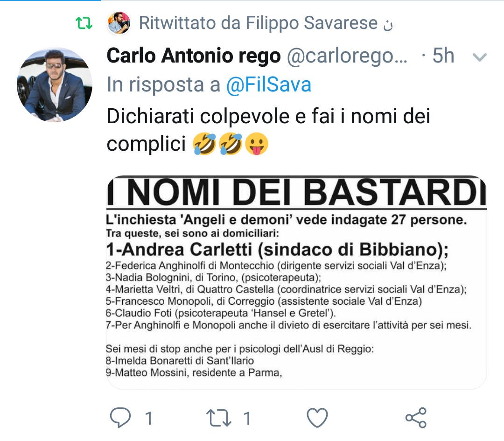Open the @carlorego handle

(x=347, y=56)
